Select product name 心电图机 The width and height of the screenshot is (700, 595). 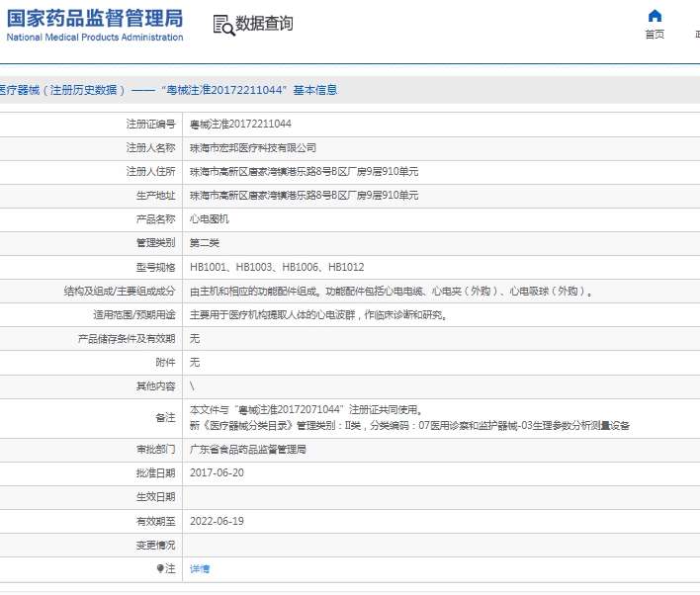(210, 219)
